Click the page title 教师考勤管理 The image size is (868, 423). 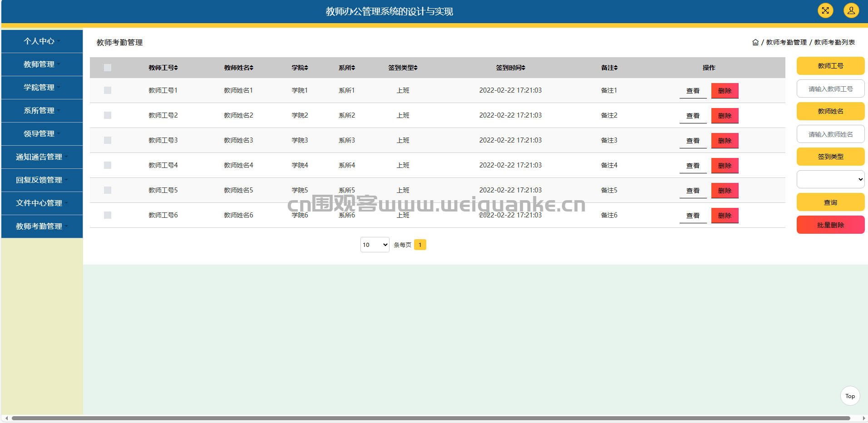(x=119, y=42)
